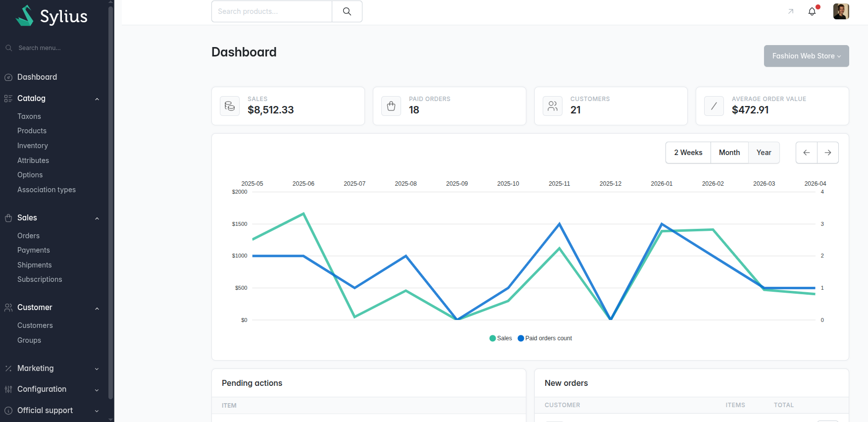Viewport: 868px width, 422px height.
Task: Open Groups in Customer menu
Action: 29,340
